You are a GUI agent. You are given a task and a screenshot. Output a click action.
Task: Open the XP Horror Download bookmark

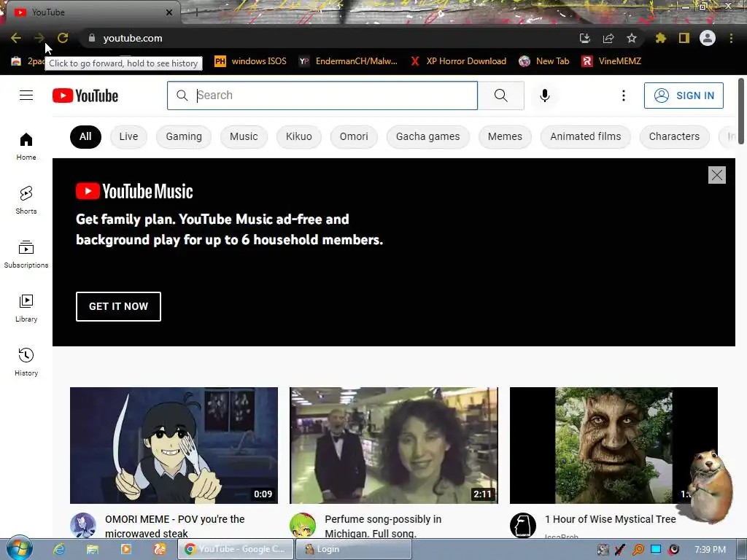click(458, 61)
